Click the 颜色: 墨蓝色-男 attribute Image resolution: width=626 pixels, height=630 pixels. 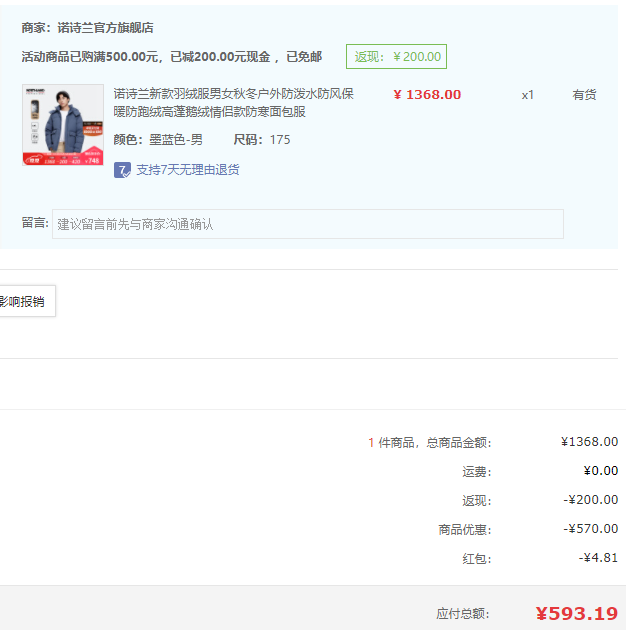pos(158,140)
